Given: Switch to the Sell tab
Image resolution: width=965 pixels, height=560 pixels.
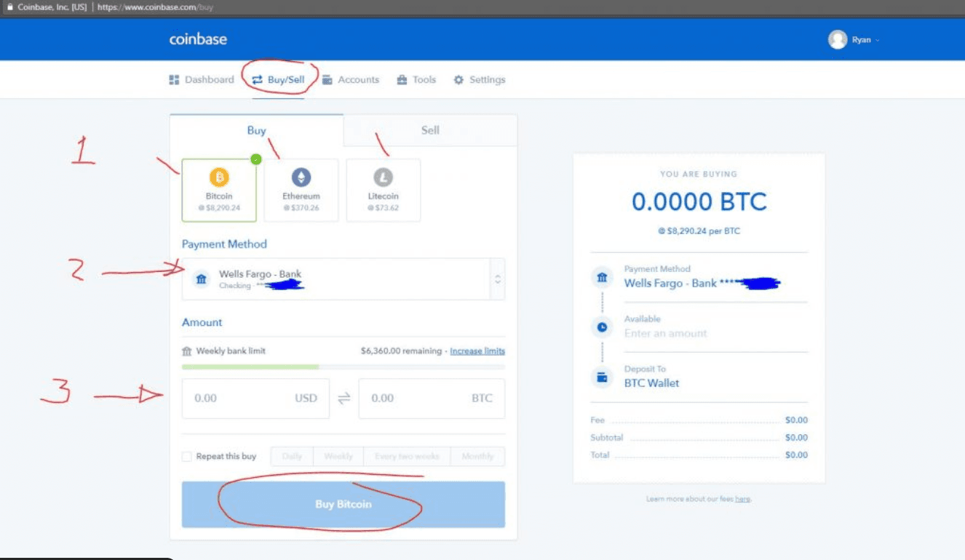Looking at the screenshot, I should (430, 130).
